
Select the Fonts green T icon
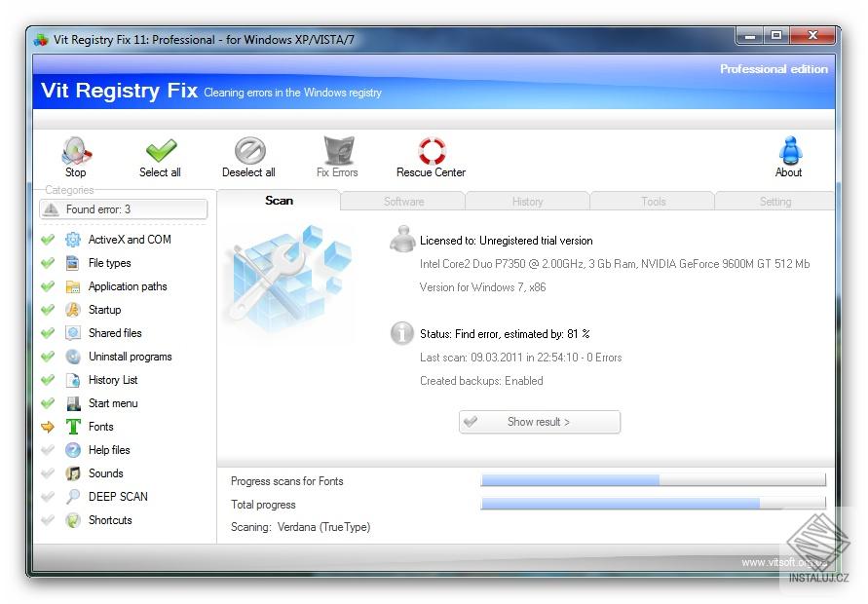point(72,427)
